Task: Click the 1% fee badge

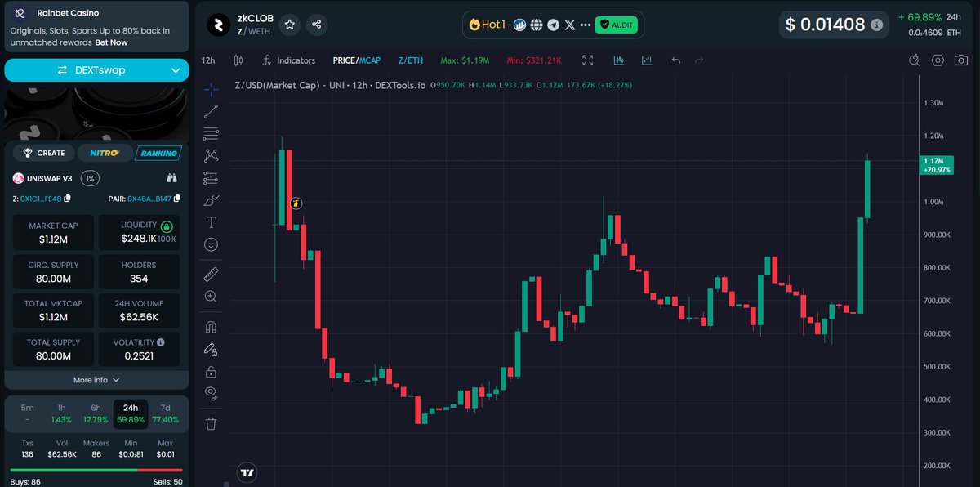Action: tap(90, 177)
